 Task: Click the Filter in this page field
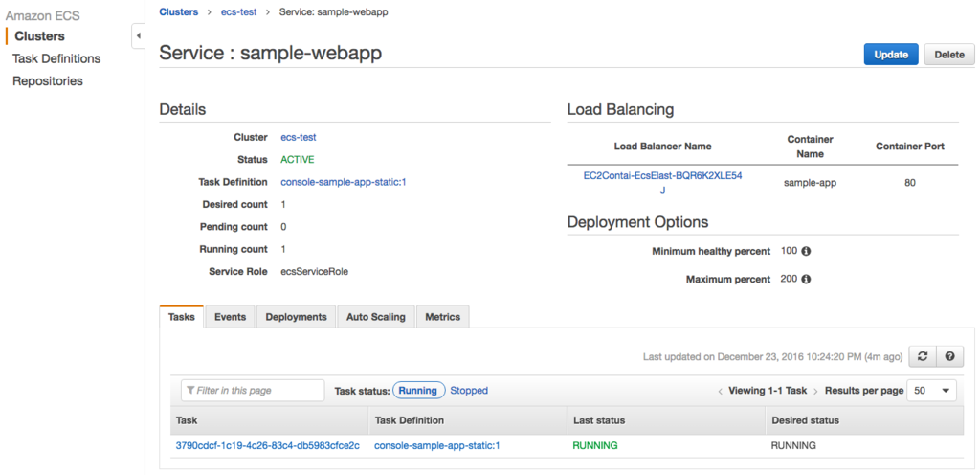[253, 391]
